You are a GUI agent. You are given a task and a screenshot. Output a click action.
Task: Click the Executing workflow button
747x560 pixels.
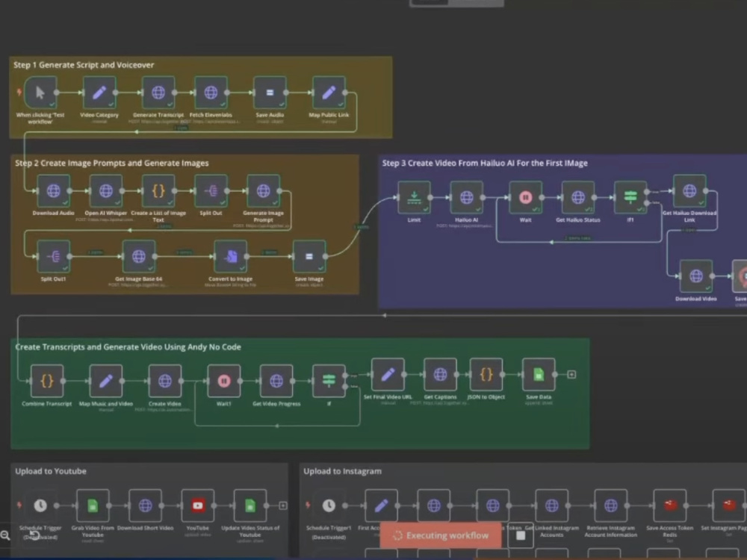(441, 535)
